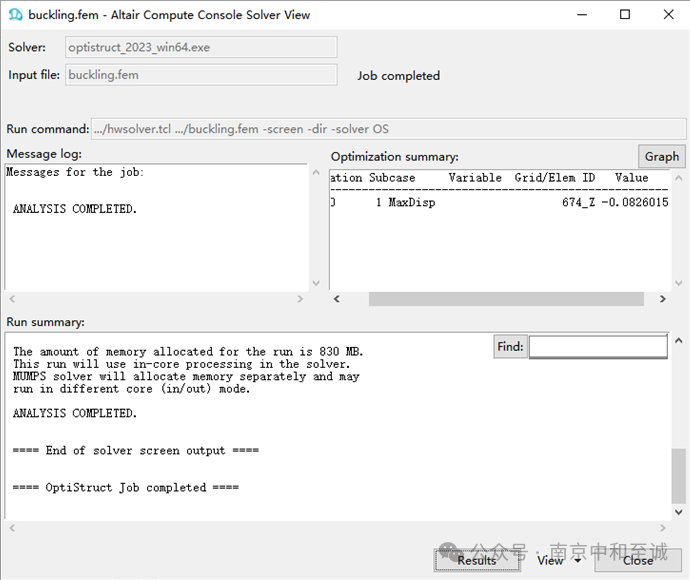The width and height of the screenshot is (690, 580).
Task: Click the Run summary vertical scrollbar thumb
Action: 679,476
